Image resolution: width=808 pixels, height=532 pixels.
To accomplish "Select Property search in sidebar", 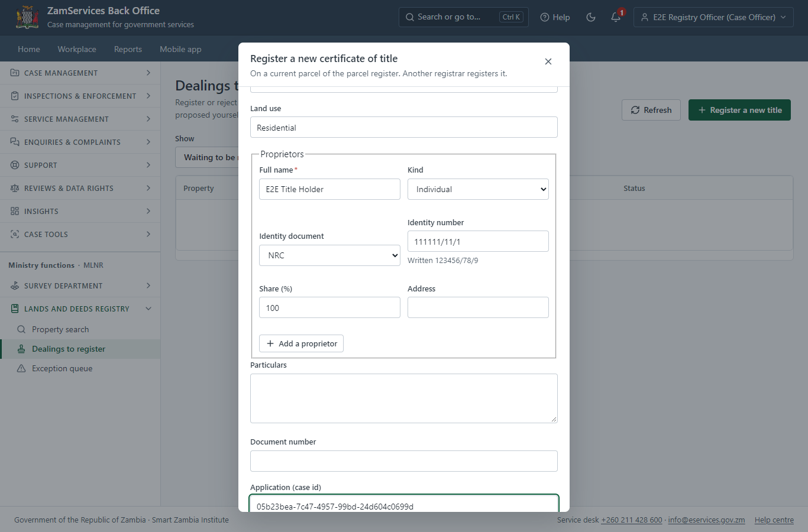I will [x=80, y=329].
